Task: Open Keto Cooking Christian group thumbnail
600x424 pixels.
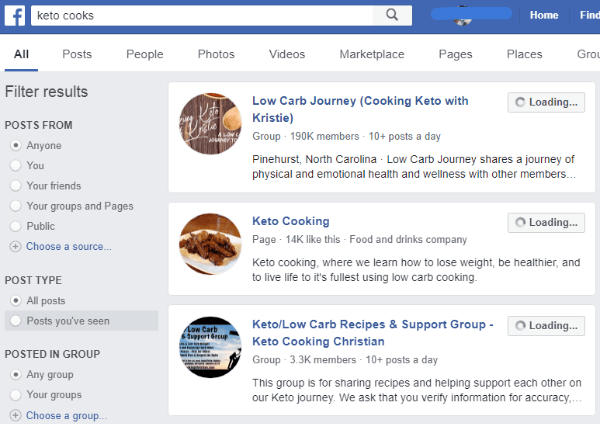Action: coord(210,347)
